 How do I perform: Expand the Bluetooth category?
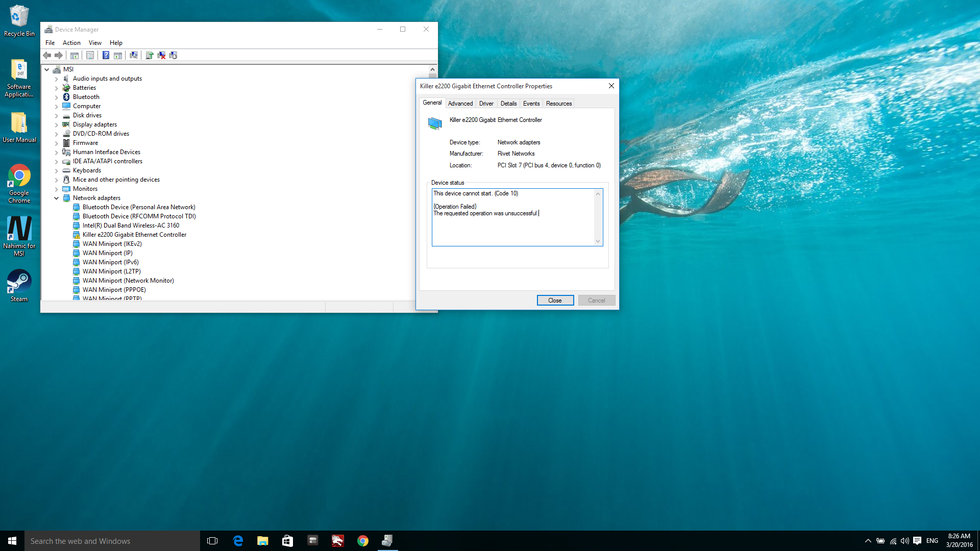(x=57, y=97)
